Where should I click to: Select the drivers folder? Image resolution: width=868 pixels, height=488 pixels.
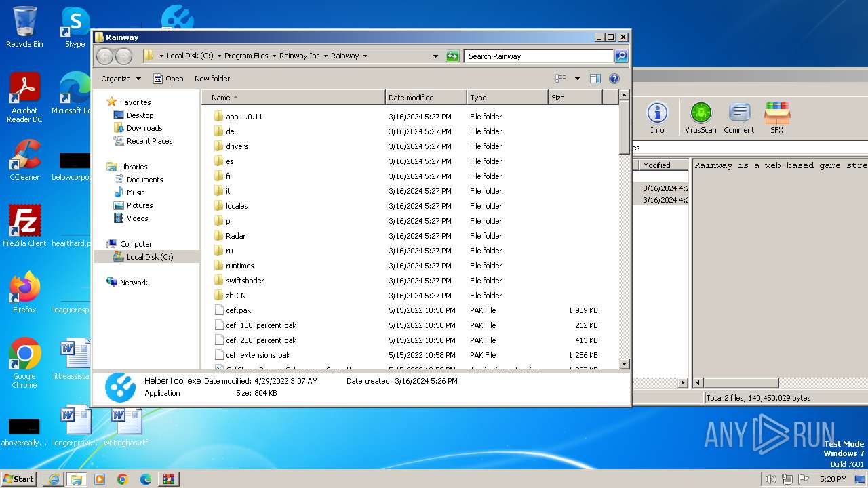237,146
